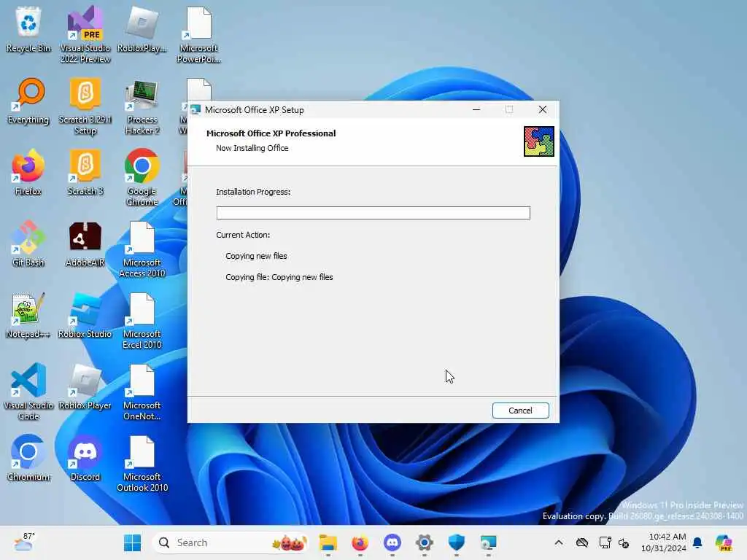Close the Microsoft Office XP Setup window
This screenshot has width=747, height=560.
(542, 109)
